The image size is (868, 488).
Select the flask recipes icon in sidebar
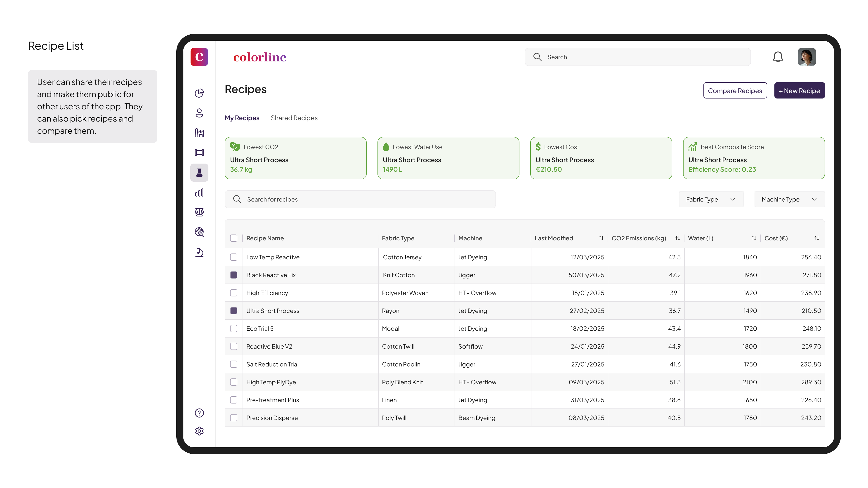pyautogui.click(x=199, y=172)
